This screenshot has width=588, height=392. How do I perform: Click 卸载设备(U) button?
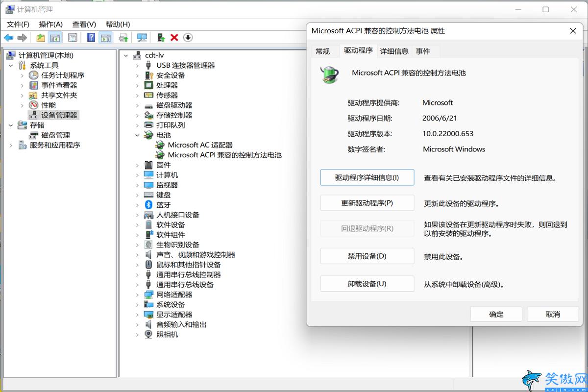pyautogui.click(x=367, y=284)
